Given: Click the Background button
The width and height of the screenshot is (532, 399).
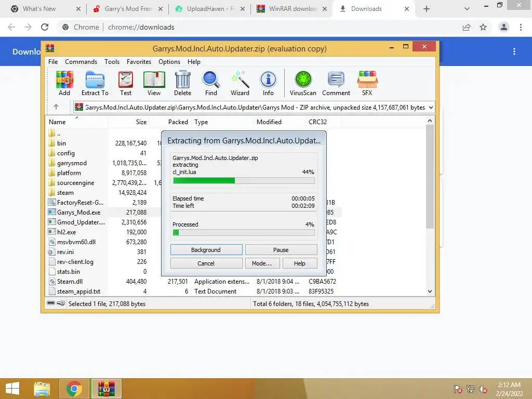Looking at the screenshot, I should (206, 250).
